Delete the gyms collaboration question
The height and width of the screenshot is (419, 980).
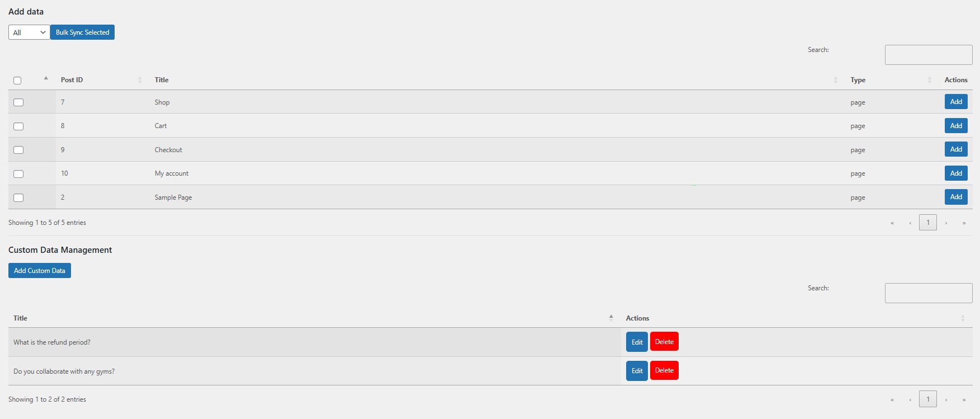pos(664,370)
